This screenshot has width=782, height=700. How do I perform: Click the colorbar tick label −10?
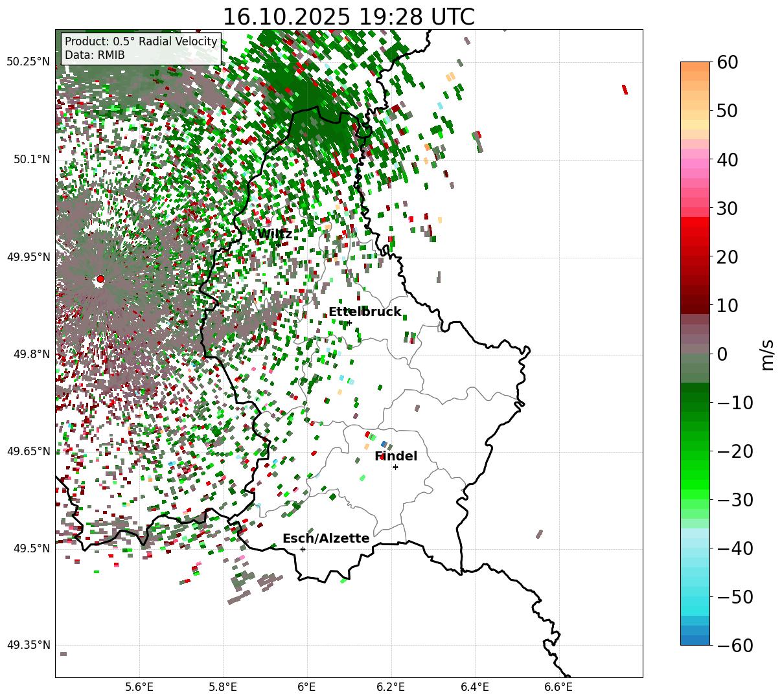point(735,402)
